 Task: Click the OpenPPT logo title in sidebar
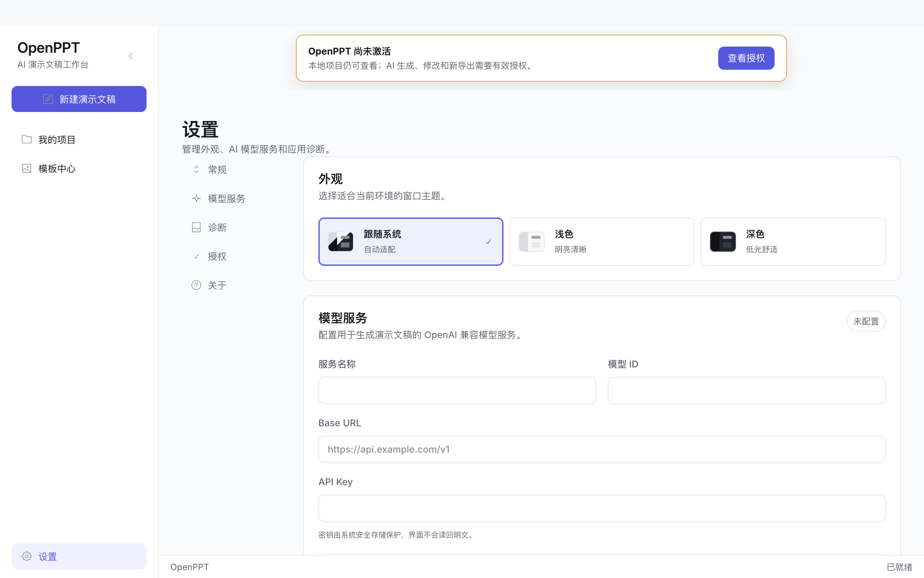48,48
